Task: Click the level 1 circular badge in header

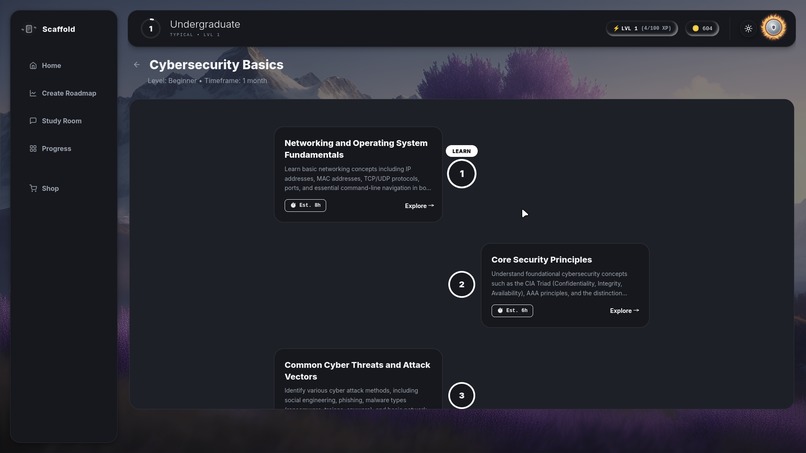Action: tap(151, 28)
